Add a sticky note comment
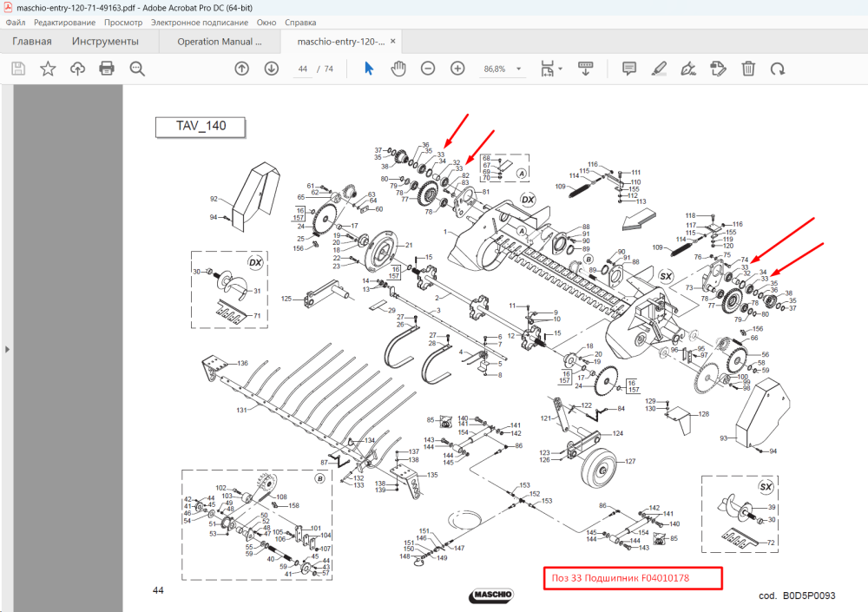 (x=628, y=69)
